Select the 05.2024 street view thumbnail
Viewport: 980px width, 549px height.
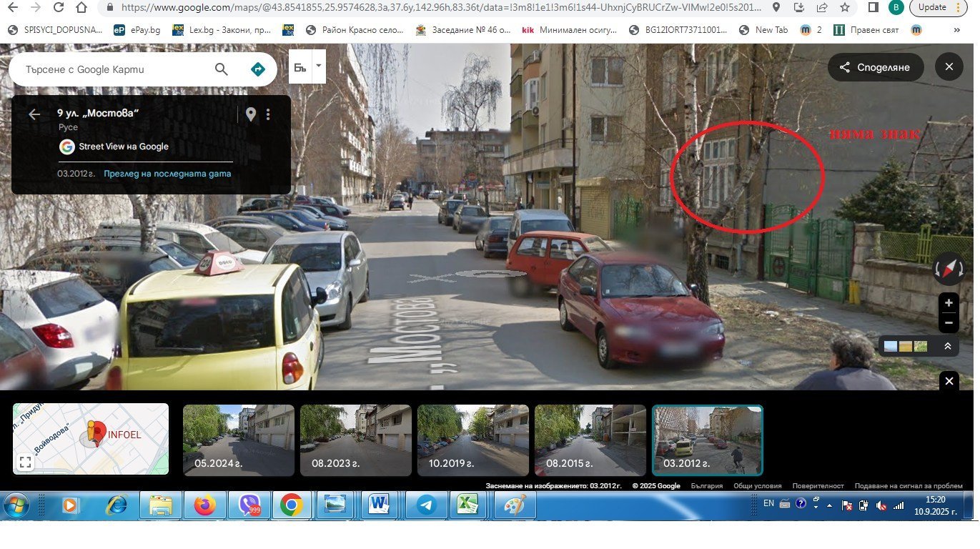[238, 440]
